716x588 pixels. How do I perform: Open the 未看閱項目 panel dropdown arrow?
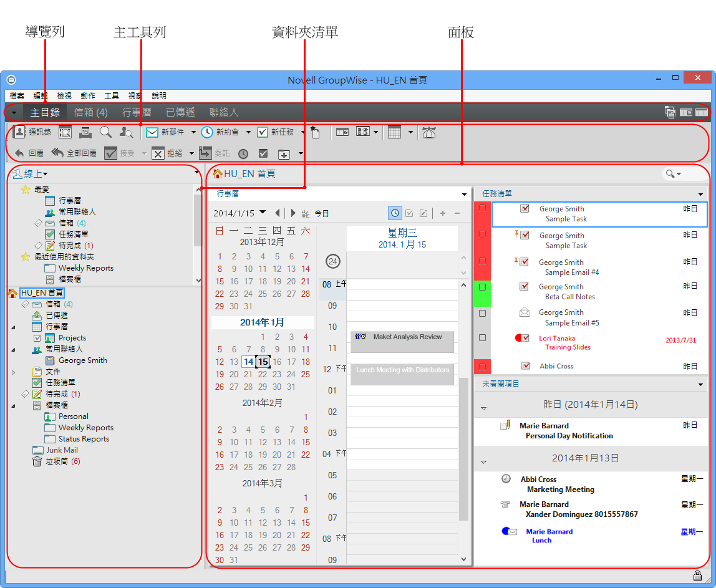pyautogui.click(x=700, y=385)
